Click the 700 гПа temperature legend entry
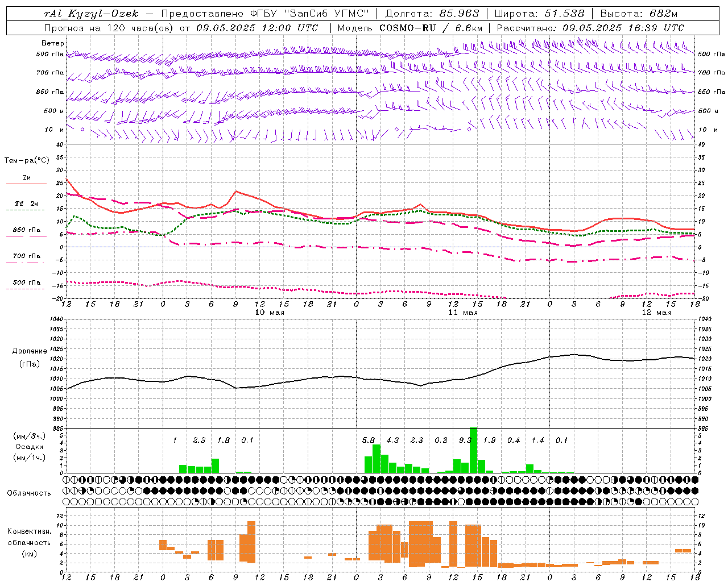This screenshot has width=728, height=582. click(x=27, y=256)
